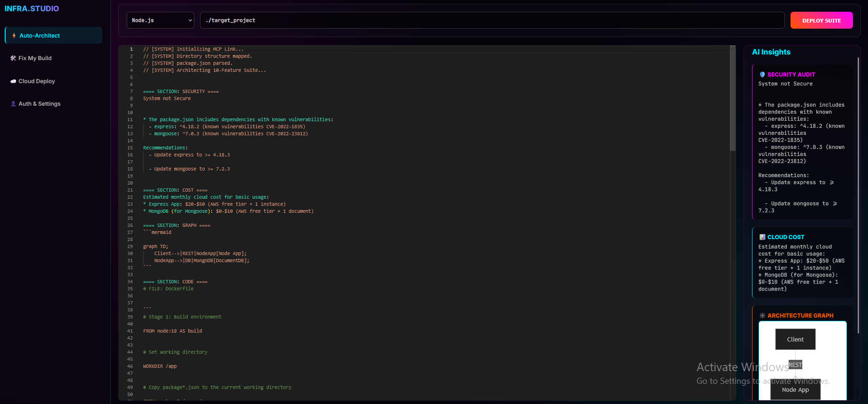
Task: Click the REST edge label in graph
Action: (x=795, y=365)
